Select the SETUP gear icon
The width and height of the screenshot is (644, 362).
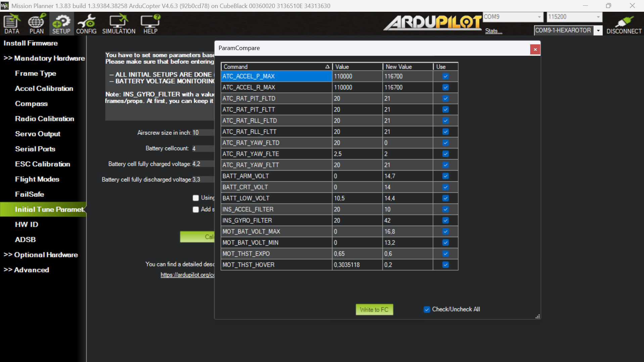(x=61, y=24)
